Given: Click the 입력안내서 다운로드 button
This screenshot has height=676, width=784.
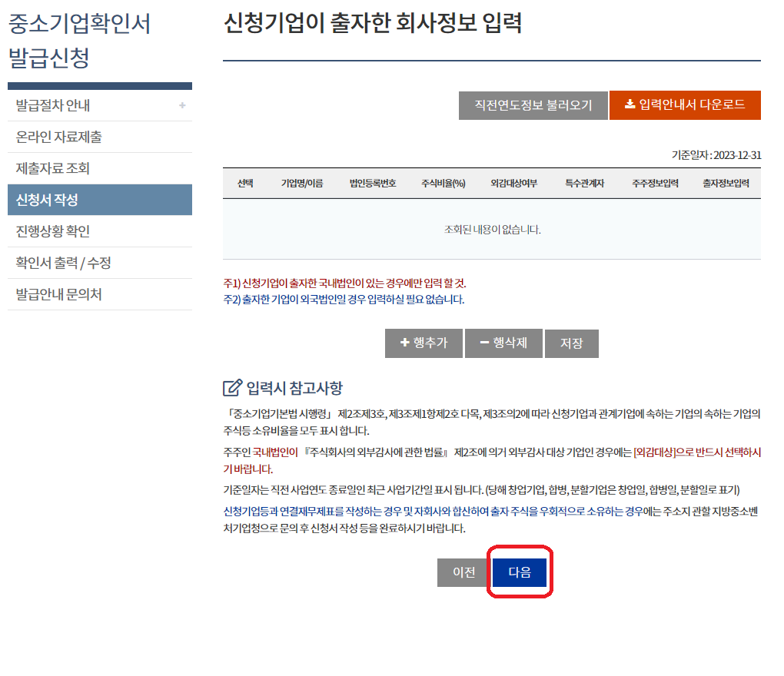Looking at the screenshot, I should click(x=684, y=105).
